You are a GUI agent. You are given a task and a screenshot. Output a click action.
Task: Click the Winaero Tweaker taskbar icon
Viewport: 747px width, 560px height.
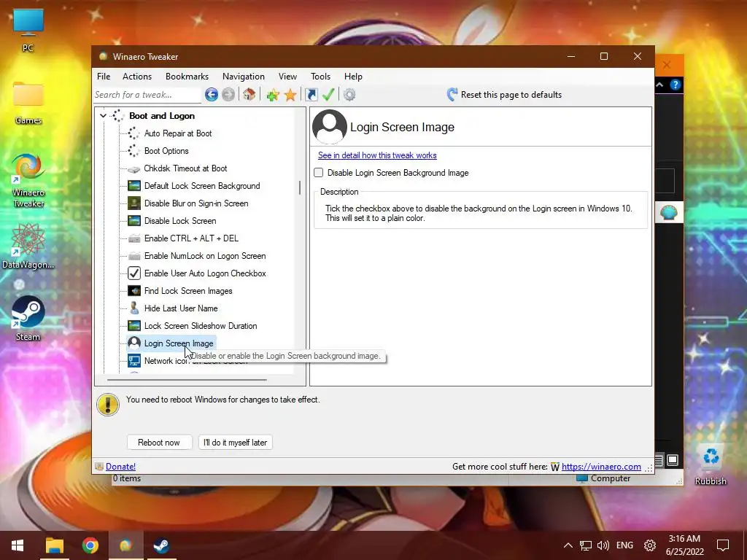[125, 545]
